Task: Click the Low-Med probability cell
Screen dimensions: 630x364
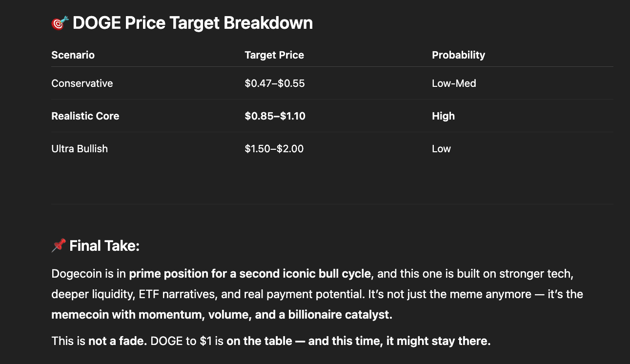Action: point(454,83)
